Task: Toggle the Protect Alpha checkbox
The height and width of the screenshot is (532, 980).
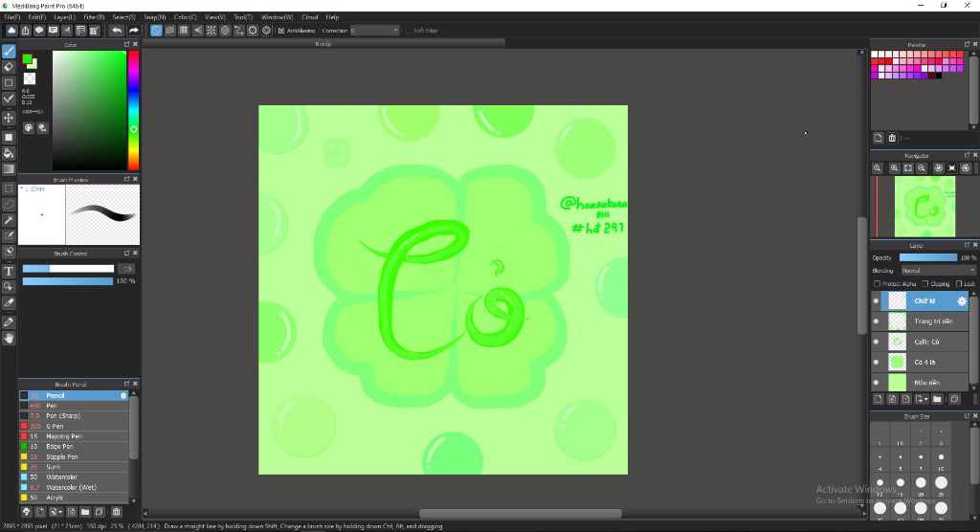Action: [x=877, y=284]
